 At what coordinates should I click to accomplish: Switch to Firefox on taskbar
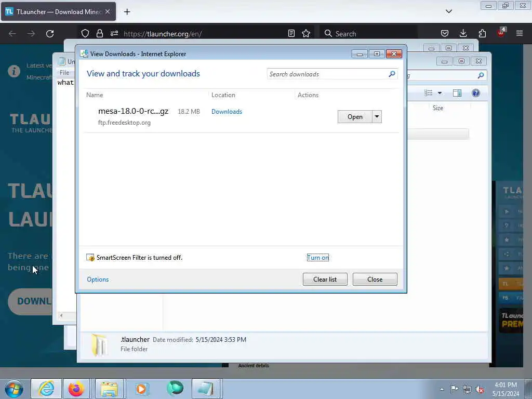pos(76,389)
